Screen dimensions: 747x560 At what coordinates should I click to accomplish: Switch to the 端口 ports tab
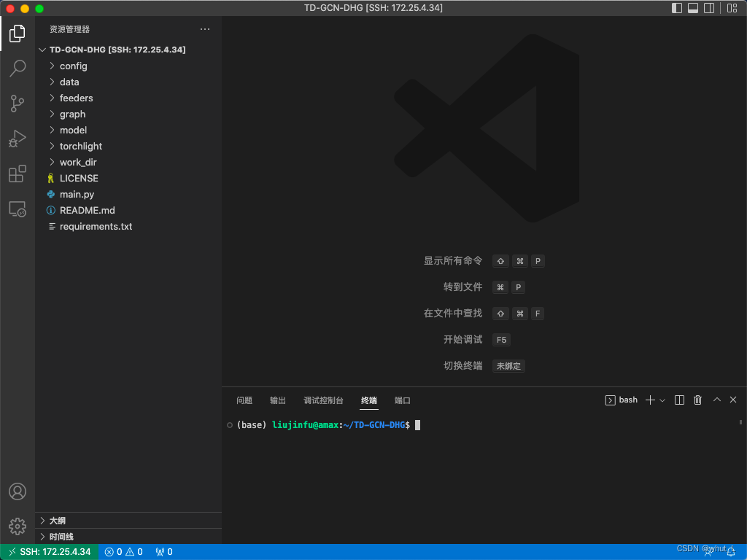pyautogui.click(x=402, y=400)
